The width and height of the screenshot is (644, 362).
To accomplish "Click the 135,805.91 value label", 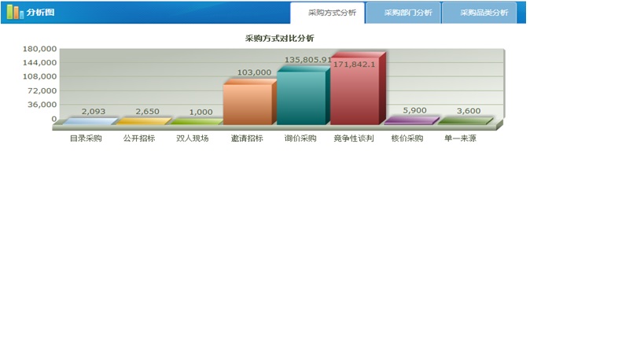I will (307, 60).
